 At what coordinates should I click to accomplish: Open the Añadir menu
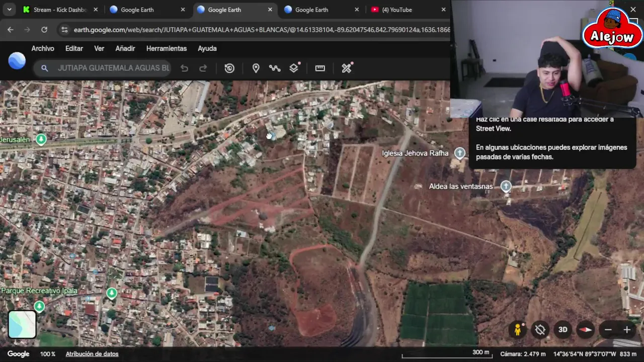pyautogui.click(x=125, y=48)
